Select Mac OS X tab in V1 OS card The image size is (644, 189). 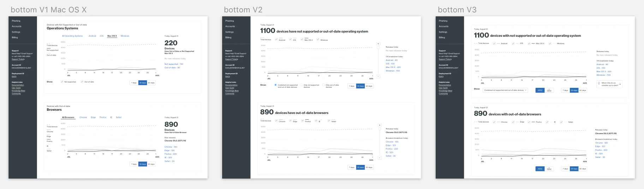pos(112,36)
